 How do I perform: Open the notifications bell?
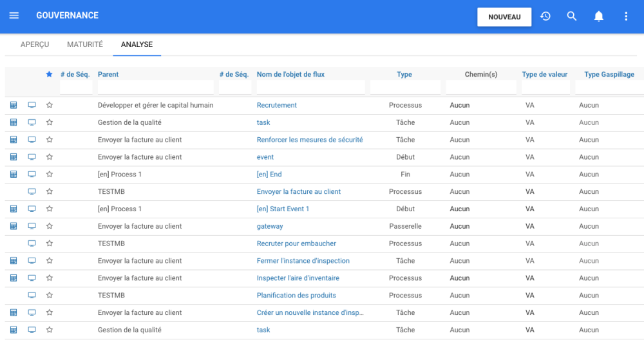pos(599,16)
